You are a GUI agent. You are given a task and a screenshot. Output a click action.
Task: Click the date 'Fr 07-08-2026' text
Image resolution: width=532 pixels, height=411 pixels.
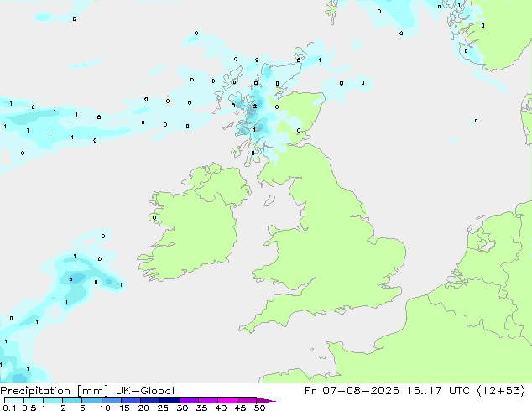tap(352, 391)
